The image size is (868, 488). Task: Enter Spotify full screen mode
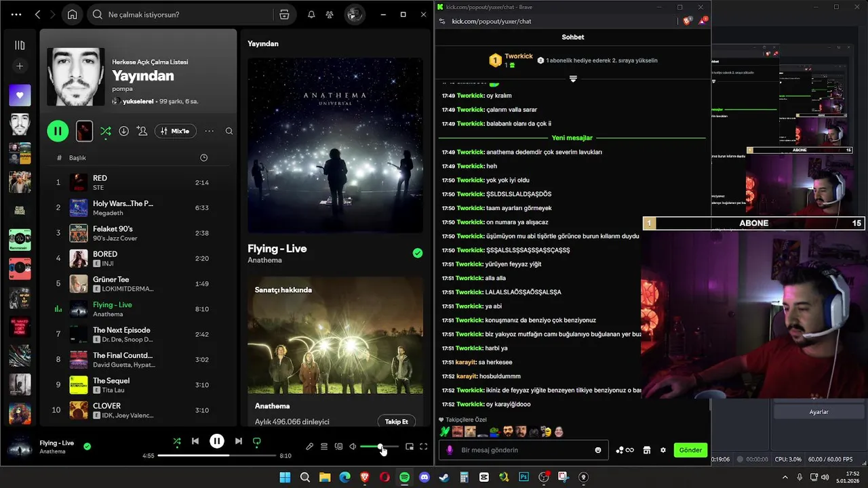coord(424,447)
